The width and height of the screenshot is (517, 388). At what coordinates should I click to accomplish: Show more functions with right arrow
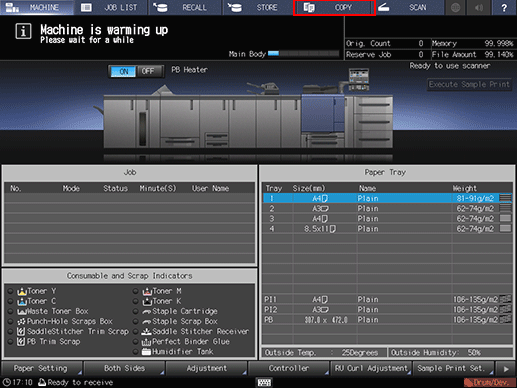tap(506, 369)
